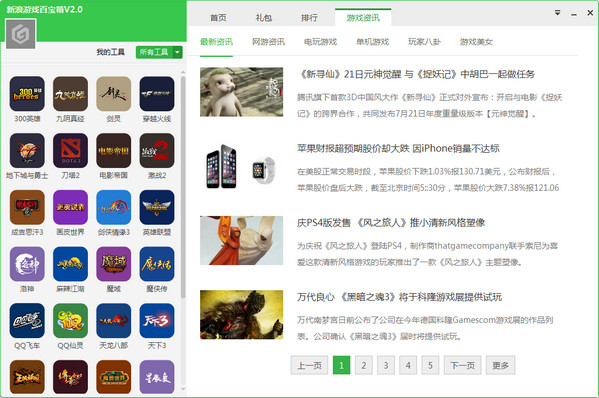This screenshot has width=599, height=398.
Task: Go to next page with 下一页
Action: (463, 366)
